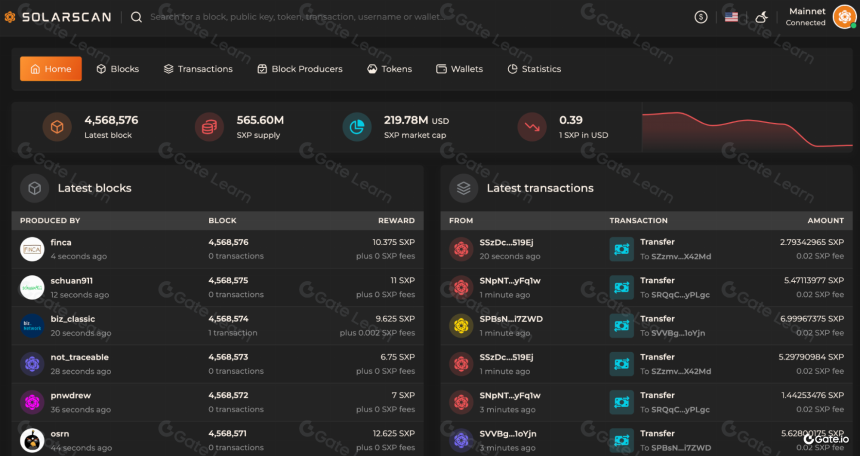The image size is (860, 456).
Task: Open the US flag language selector
Action: [x=731, y=17]
